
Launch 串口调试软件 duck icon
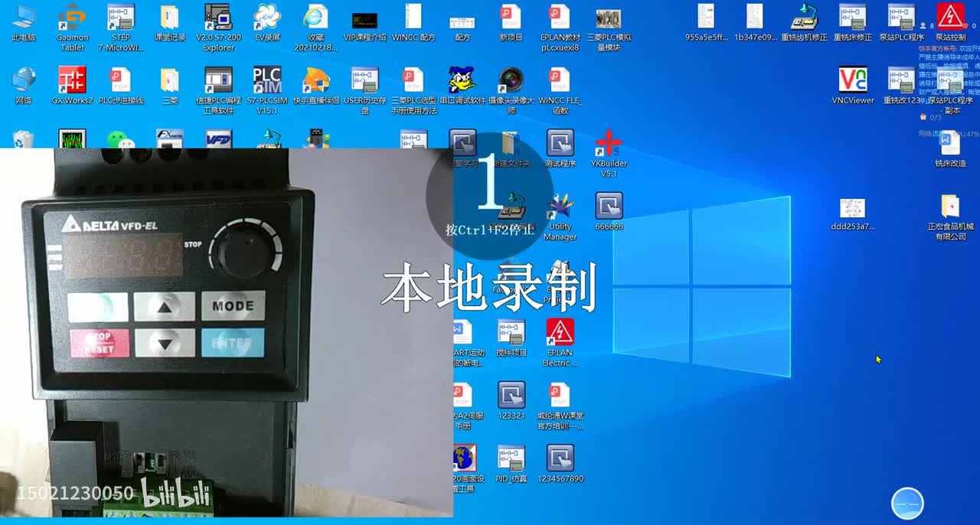(x=462, y=86)
